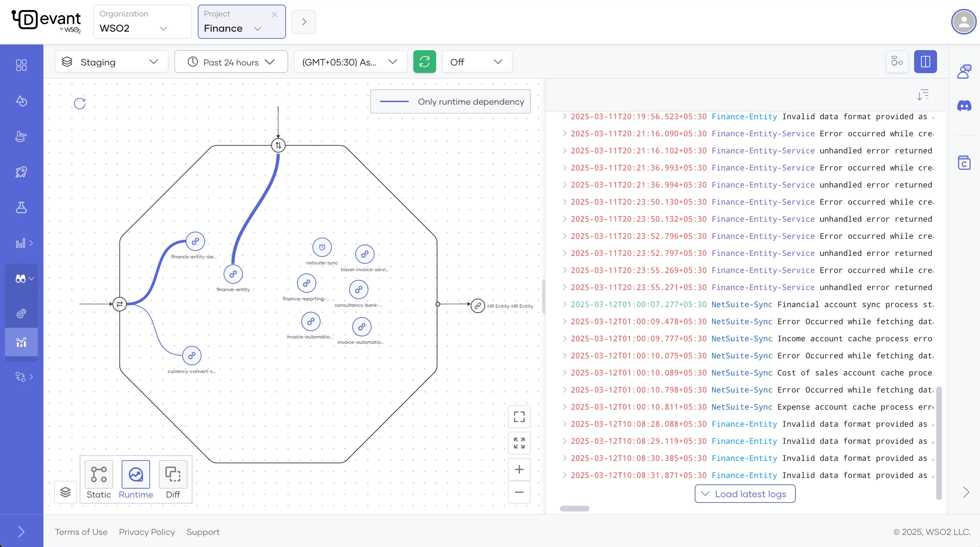The width and height of the screenshot is (980, 547).
Task: Click the user avatar profile icon
Action: click(964, 22)
